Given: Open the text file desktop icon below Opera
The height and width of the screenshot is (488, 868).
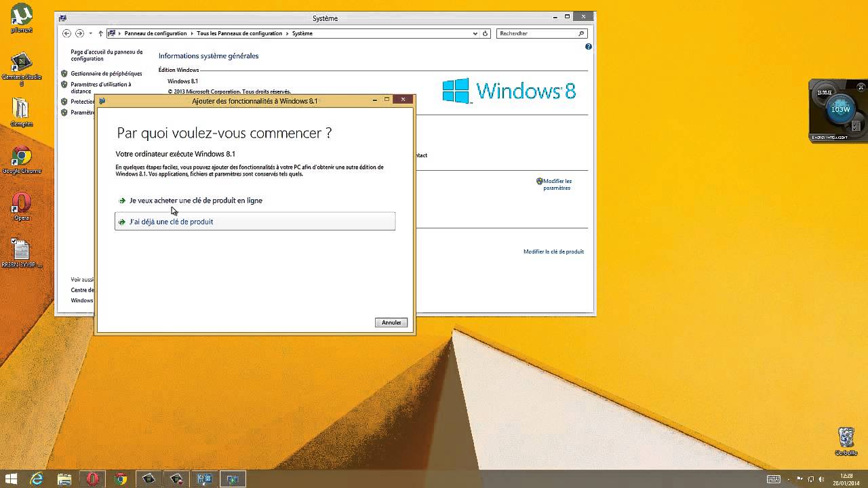Looking at the screenshot, I should [22, 253].
